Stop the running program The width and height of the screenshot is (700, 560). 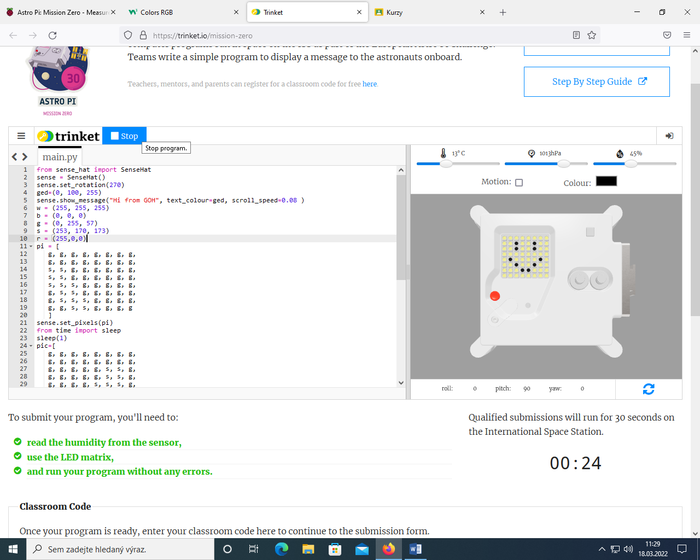(126, 136)
